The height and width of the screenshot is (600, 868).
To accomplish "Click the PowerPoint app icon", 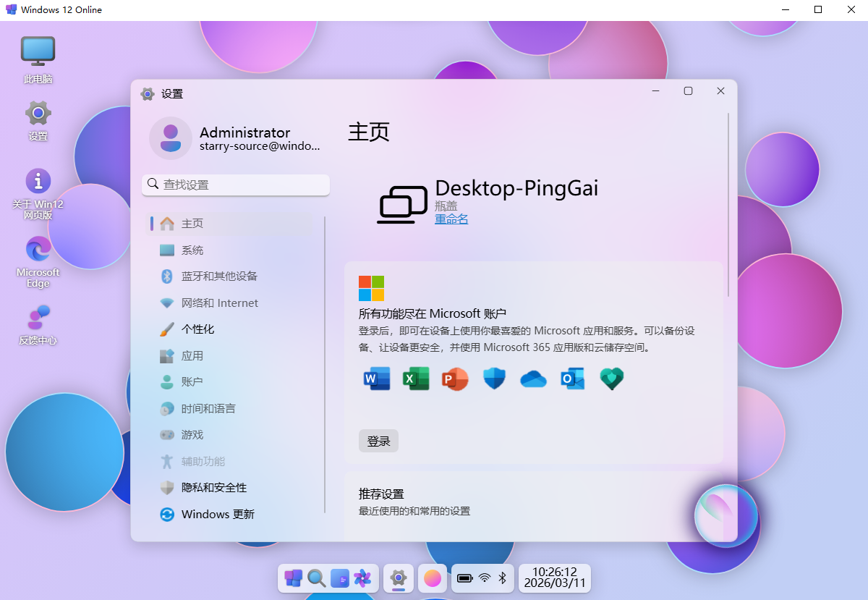I will click(455, 379).
